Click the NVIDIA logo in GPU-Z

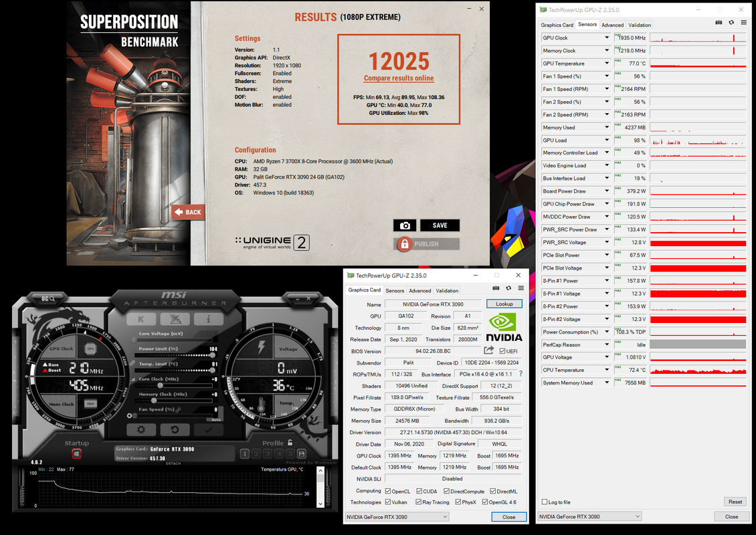click(x=504, y=327)
